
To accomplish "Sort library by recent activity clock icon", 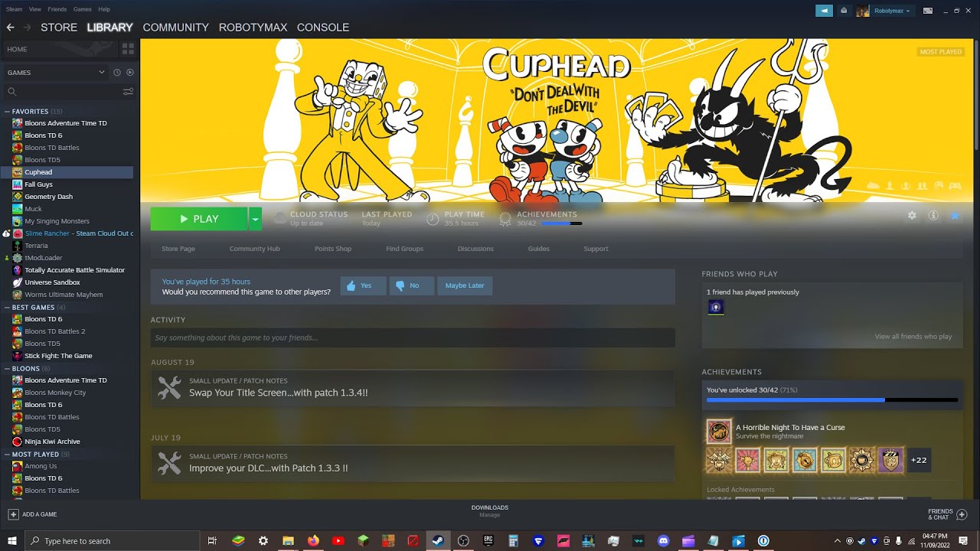I will coord(117,73).
